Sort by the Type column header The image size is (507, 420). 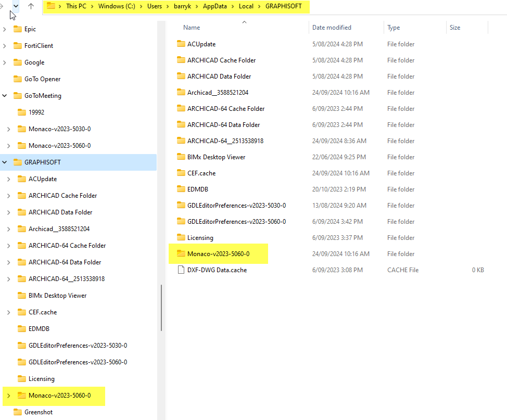coord(394,28)
